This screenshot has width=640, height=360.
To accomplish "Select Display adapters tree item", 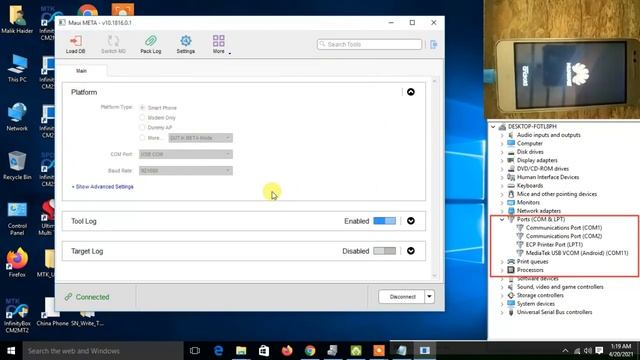I will coord(537,160).
